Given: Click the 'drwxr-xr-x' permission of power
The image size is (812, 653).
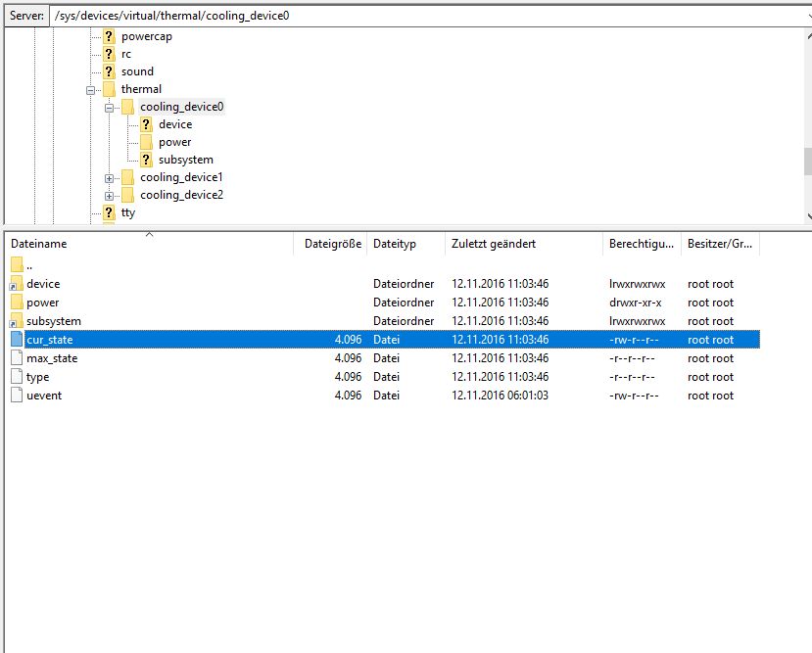Looking at the screenshot, I should [636, 303].
